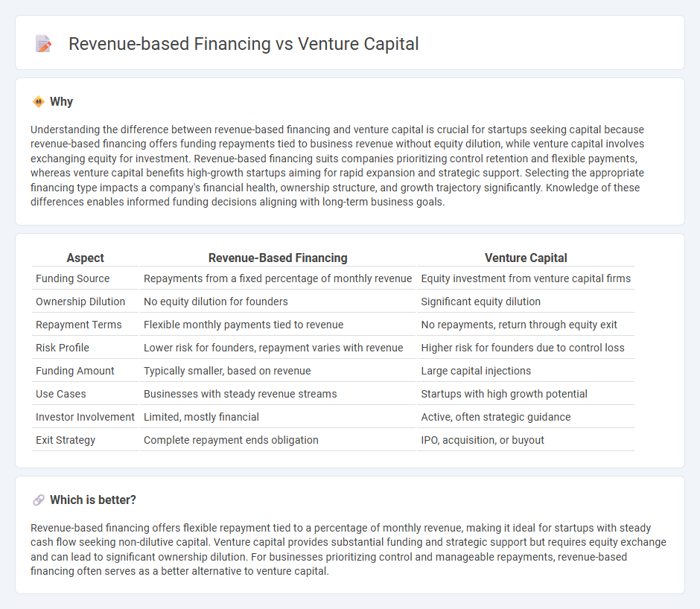This screenshot has width=700, height=609.
Task: Select the Venture Capital column header
Action: tap(526, 258)
